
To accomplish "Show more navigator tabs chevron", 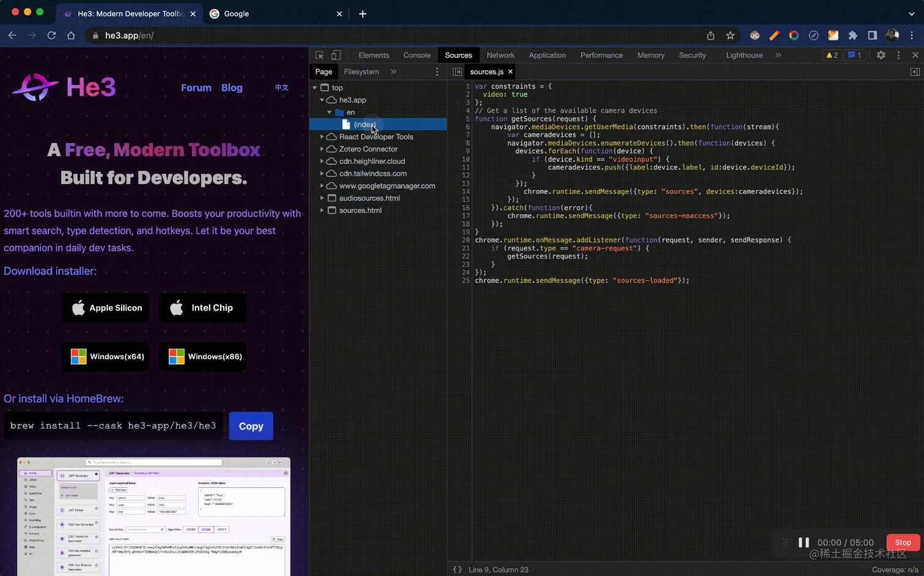I will pyautogui.click(x=394, y=72).
